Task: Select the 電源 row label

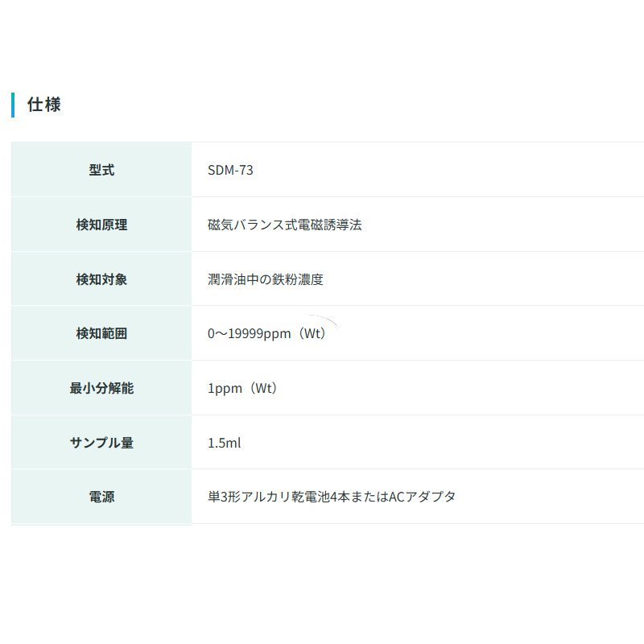Action: (101, 497)
